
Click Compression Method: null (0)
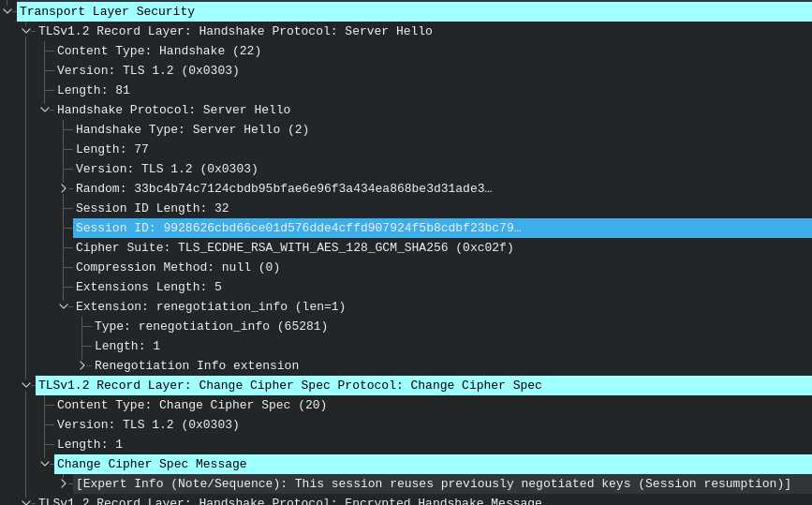(x=177, y=267)
